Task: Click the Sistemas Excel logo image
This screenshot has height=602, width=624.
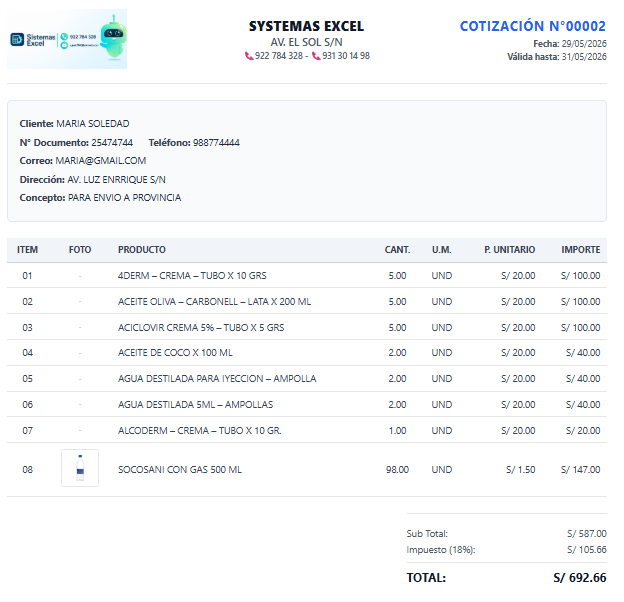Action: tap(67, 39)
